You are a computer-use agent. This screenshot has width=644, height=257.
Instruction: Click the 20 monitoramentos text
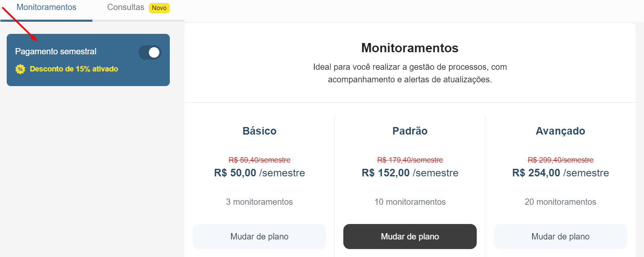pyautogui.click(x=560, y=202)
